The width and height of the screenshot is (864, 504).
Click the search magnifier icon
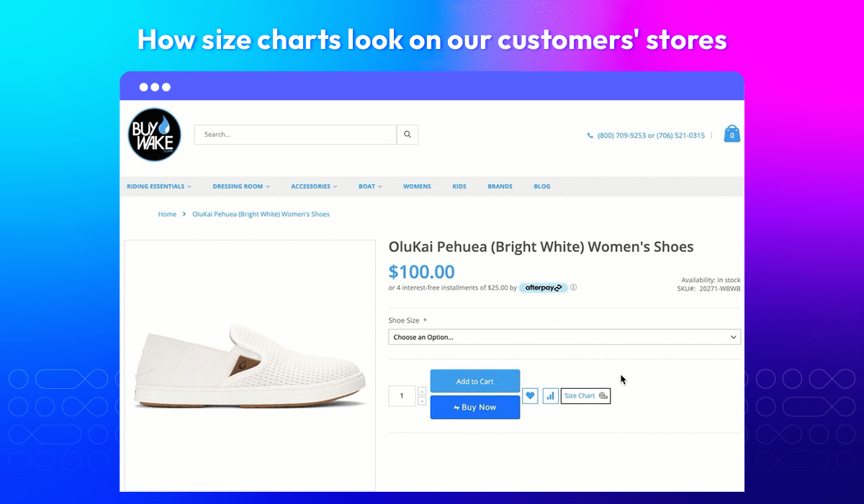pyautogui.click(x=408, y=135)
